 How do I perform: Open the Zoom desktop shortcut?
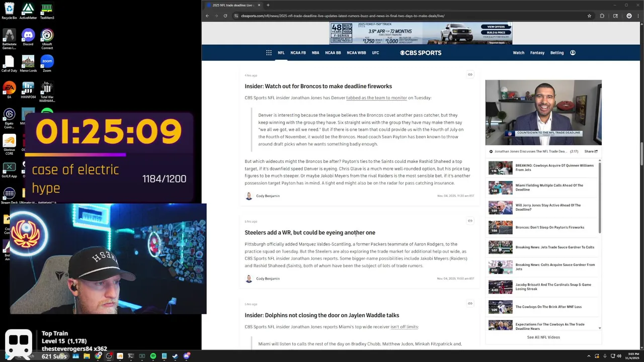tap(47, 64)
